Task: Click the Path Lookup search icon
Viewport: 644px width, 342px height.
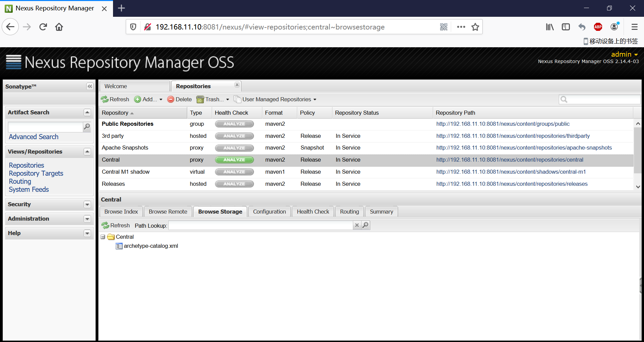Action: coord(366,225)
